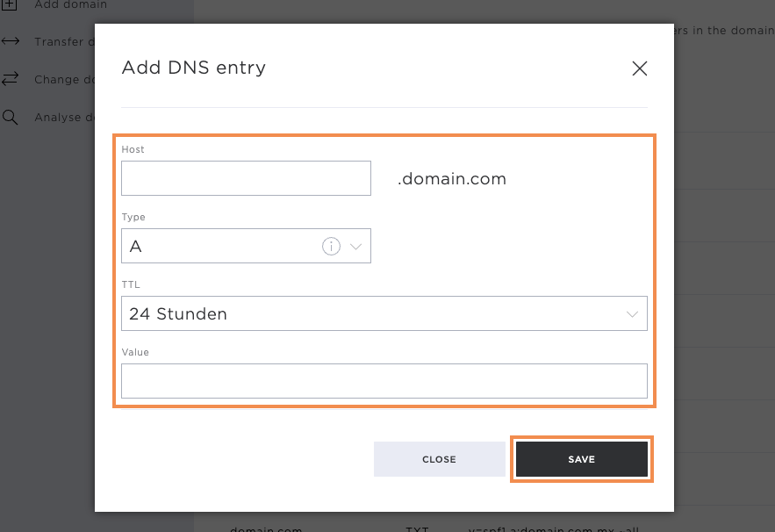775x532 pixels.
Task: Open the TTL dropdown showing 24 Stunden
Action: coord(369,313)
